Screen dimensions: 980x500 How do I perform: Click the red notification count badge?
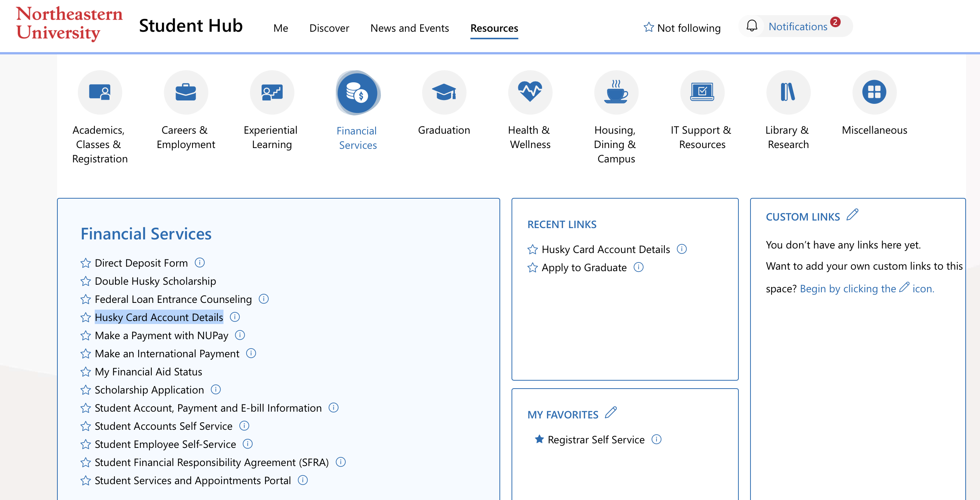click(835, 22)
